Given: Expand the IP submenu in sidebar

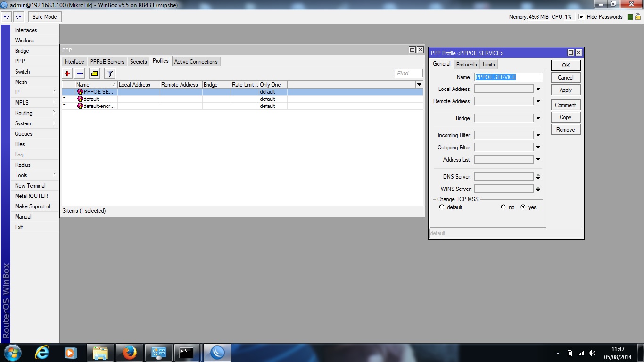Looking at the screenshot, I should (x=54, y=92).
